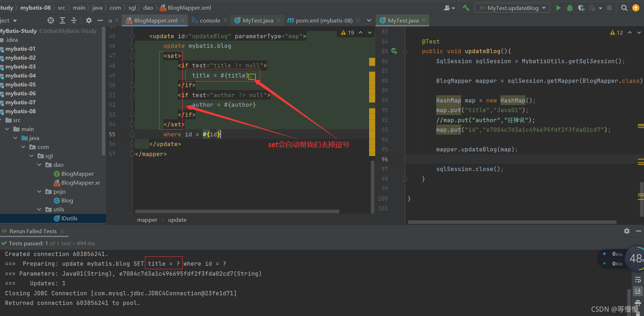Click the profiler run icon in toolbar
Image resolution: width=644 pixels, height=316 pixels.
coord(593,8)
